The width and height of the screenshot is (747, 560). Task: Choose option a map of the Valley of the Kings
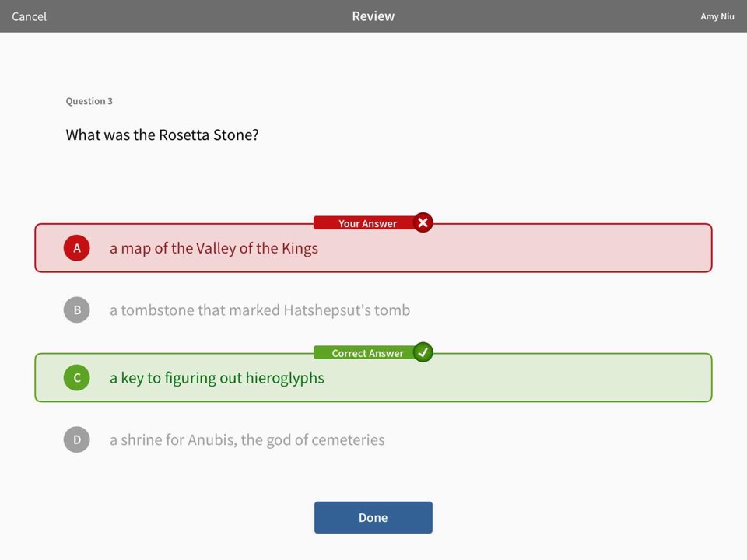click(x=214, y=248)
